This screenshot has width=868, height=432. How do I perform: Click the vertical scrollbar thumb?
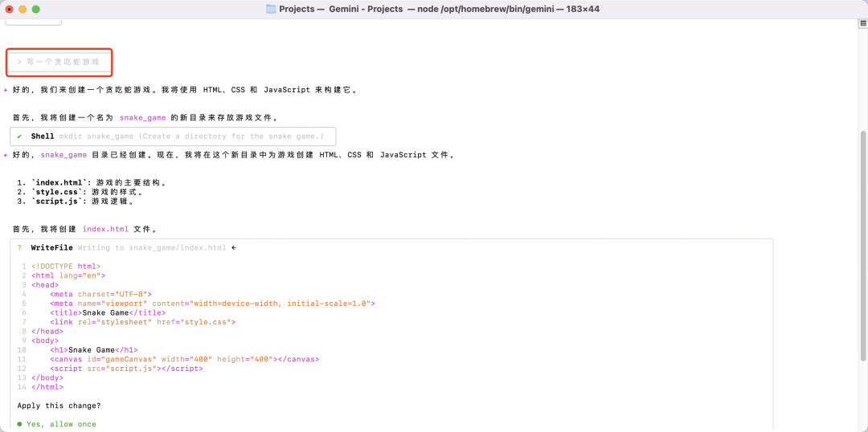pyautogui.click(x=863, y=247)
